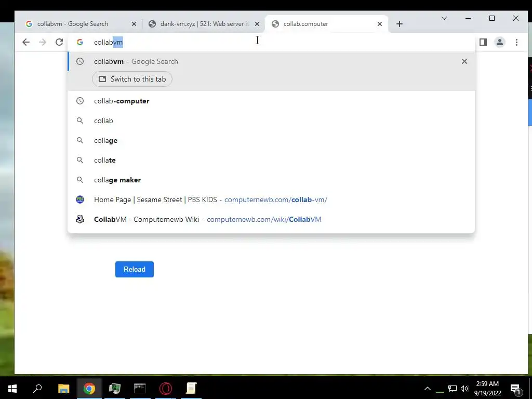Click the taskbar clock showing 2:59 AM
The image size is (532, 399).
(487, 388)
